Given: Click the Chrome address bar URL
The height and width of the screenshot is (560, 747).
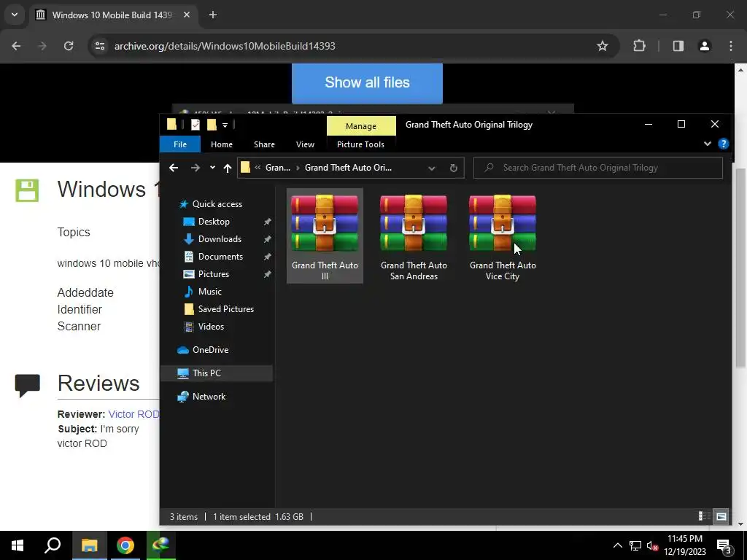Looking at the screenshot, I should pos(225,46).
